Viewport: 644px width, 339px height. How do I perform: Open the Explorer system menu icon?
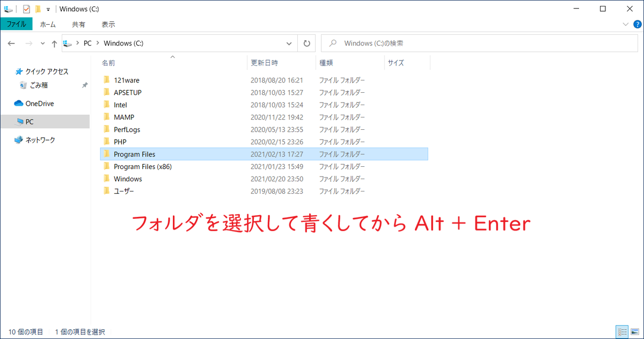click(8, 9)
